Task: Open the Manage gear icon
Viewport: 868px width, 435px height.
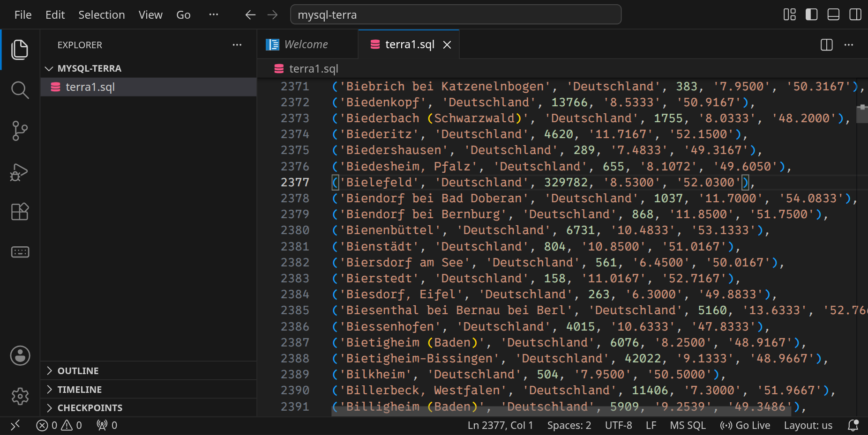Action: click(20, 397)
